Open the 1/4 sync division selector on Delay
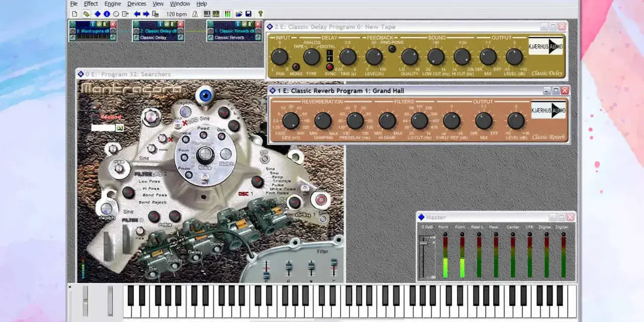The width and height of the screenshot is (644, 322). tap(330, 55)
